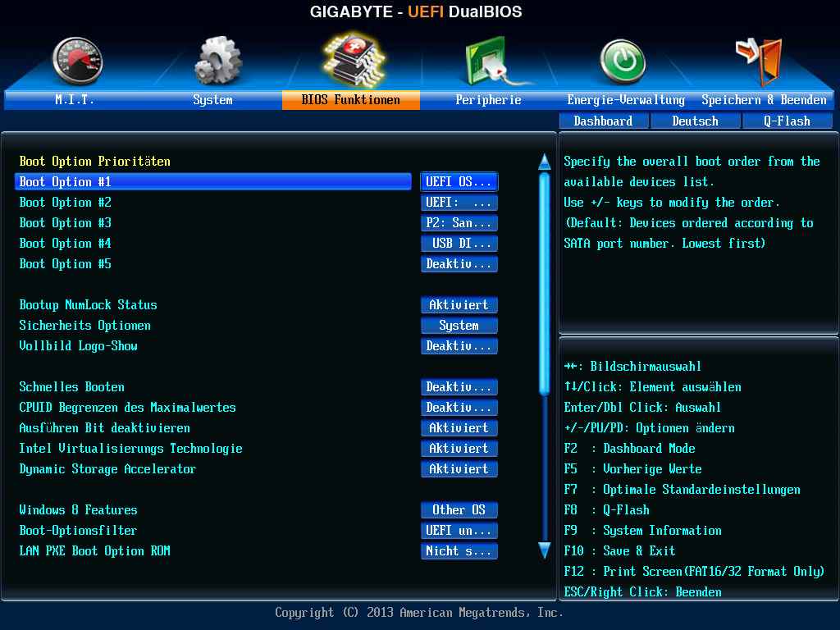
Task: Open Boot-Optionsfilter UEFI un... value
Action: point(459,531)
